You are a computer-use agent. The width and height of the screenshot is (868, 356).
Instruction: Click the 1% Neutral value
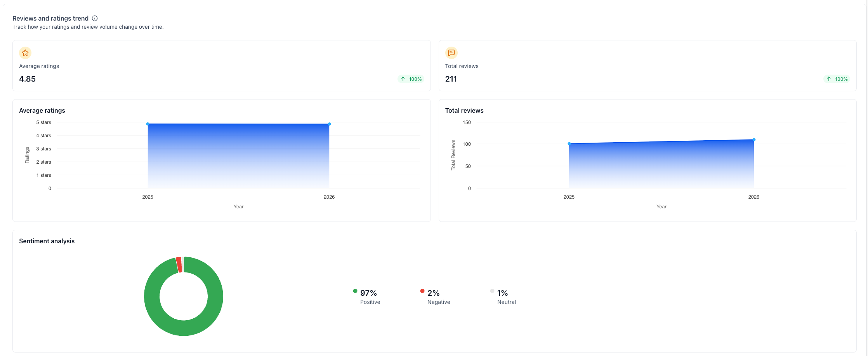(503, 293)
